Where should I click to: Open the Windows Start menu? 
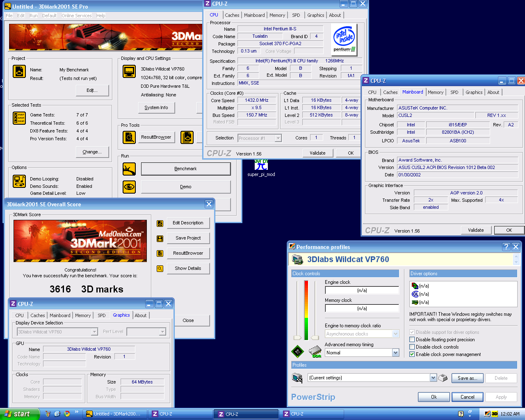20,414
